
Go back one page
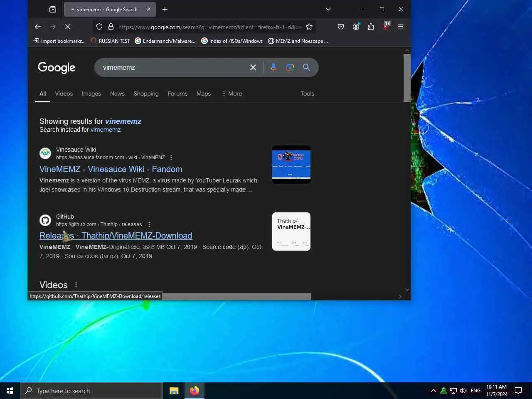pyautogui.click(x=38, y=27)
